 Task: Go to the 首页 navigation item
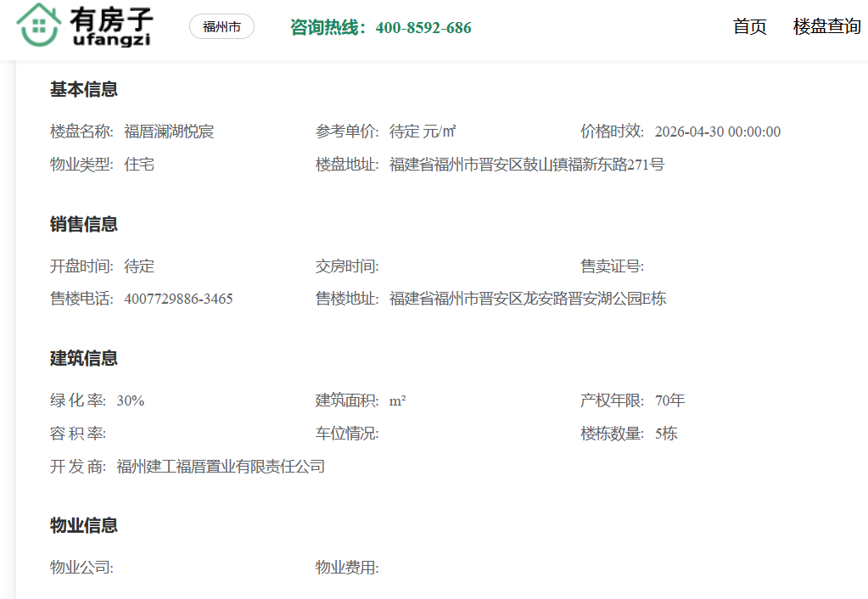[749, 26]
